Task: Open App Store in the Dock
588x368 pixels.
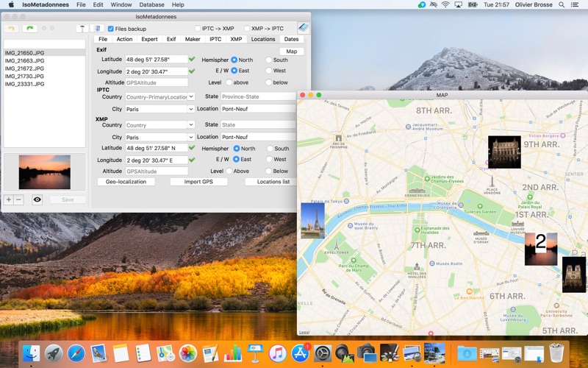Action: [300, 353]
